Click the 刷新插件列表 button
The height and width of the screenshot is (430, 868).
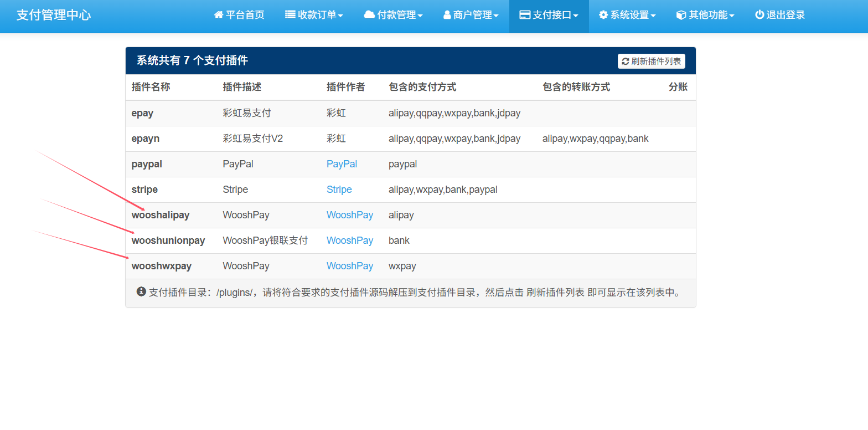tap(651, 62)
